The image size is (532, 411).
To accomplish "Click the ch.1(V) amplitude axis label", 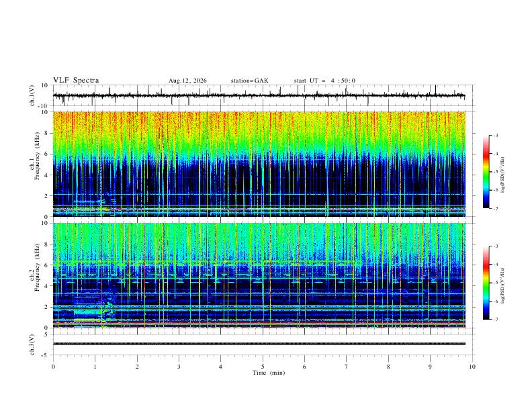I will pos(32,95).
